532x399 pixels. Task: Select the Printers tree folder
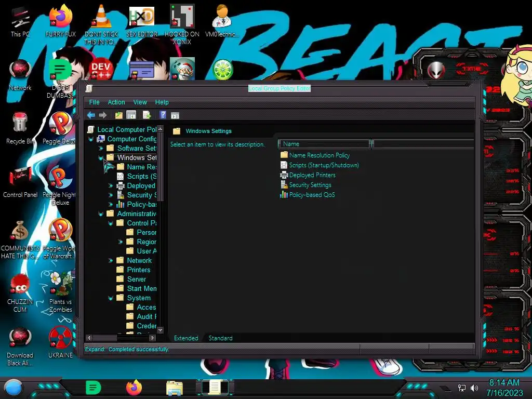(x=134, y=270)
